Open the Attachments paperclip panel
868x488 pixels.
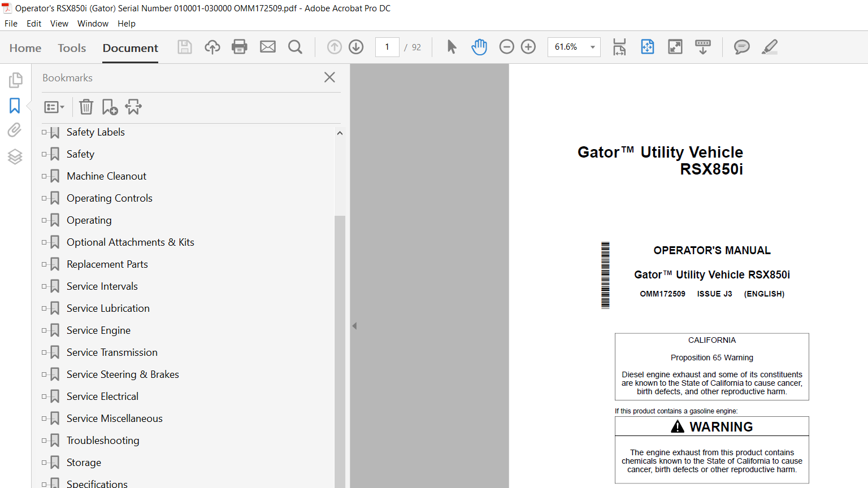(x=15, y=130)
